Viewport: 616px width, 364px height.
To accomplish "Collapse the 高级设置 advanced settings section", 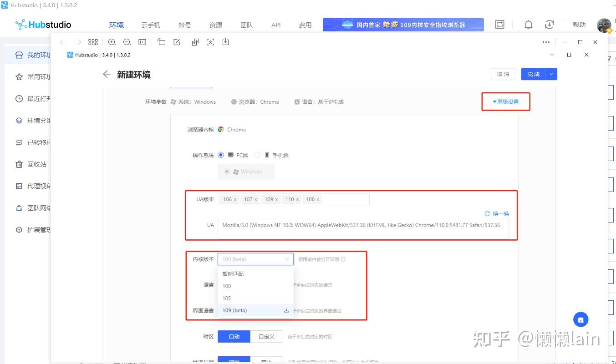I will [x=506, y=101].
